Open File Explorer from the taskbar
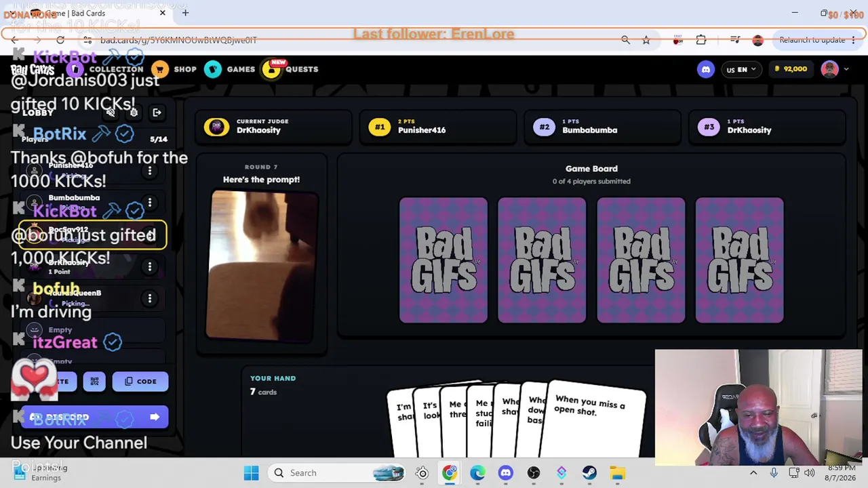Image resolution: width=868 pixels, height=488 pixels. coord(617,473)
